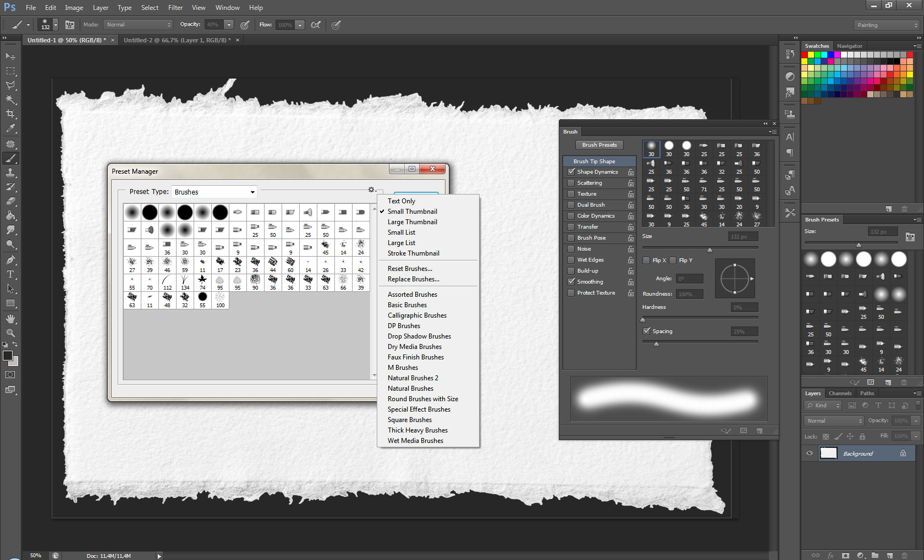Open the Preset Type dropdown
The width and height of the screenshot is (924, 560).
(215, 192)
